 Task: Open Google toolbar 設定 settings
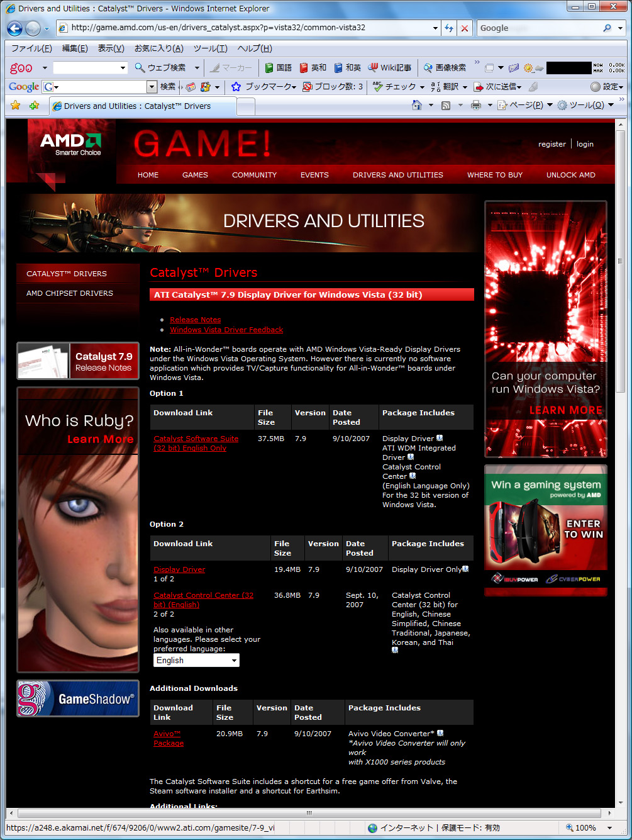click(x=606, y=87)
